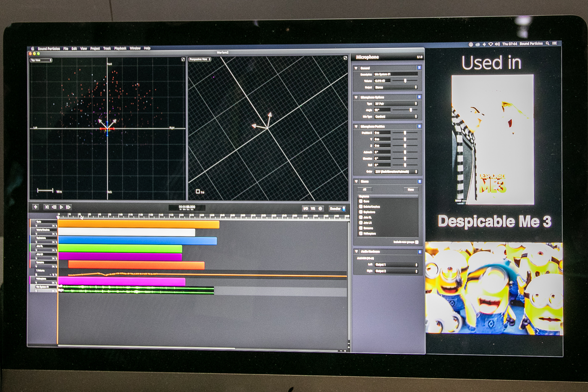Click the All stems button
588x392 pixels.
click(364, 189)
